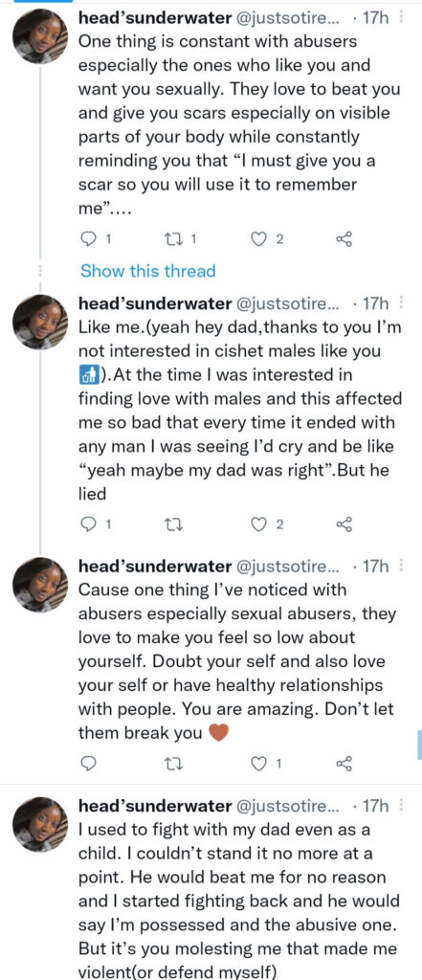Share the first tweet about scars
Viewport: 422px width, 980px height.
[344, 238]
